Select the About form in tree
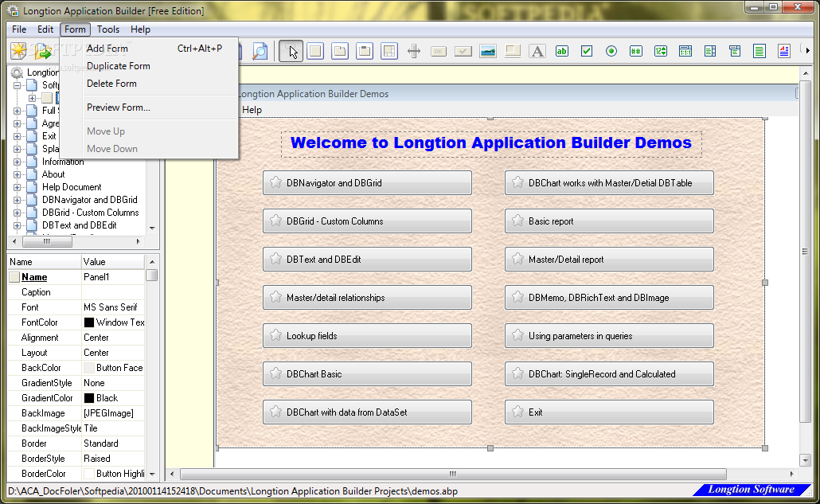The width and height of the screenshot is (820, 504). 53,174
